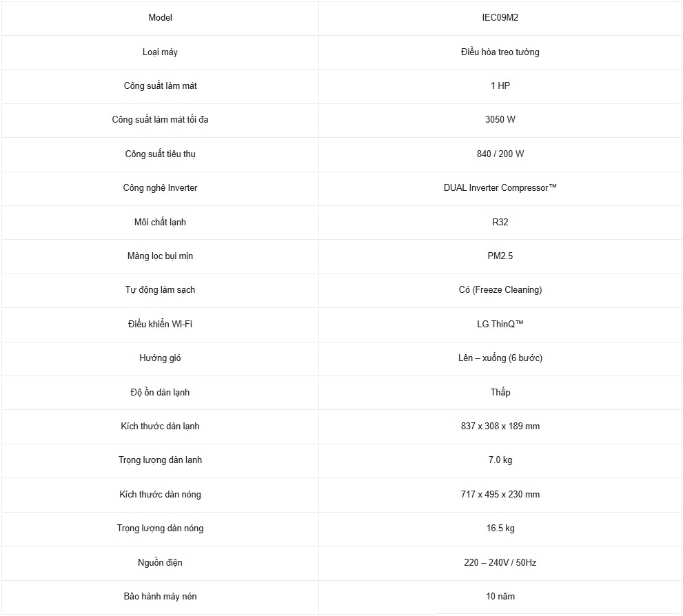Screen dimensions: 683x616
Task: Click the "Loại máy" row label
Action: click(160, 52)
